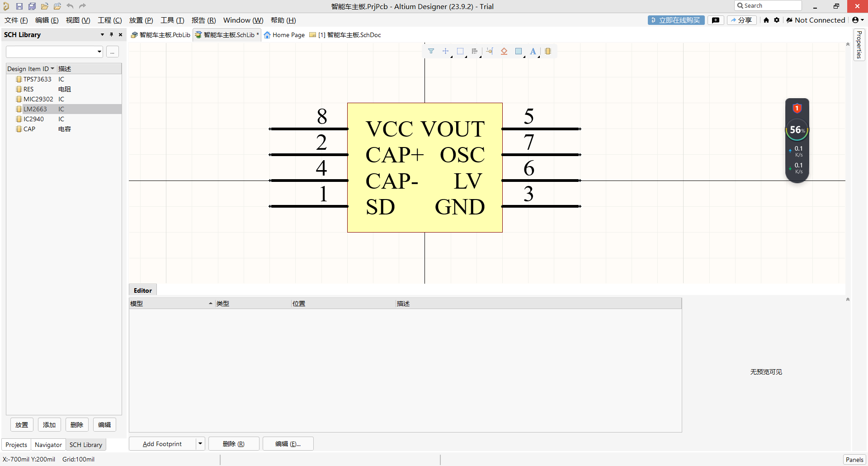This screenshot has height=466, width=868.
Task: Click the Place Text String tool
Action: (x=533, y=51)
